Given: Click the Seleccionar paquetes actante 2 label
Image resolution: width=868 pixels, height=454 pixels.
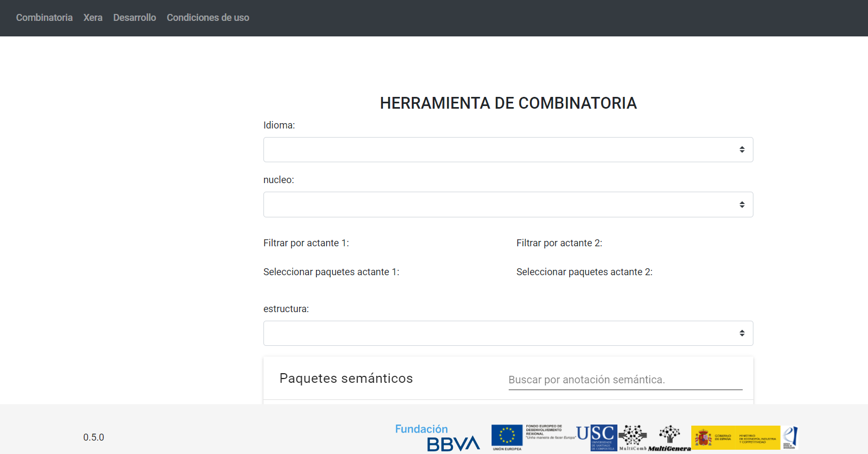Looking at the screenshot, I should pyautogui.click(x=584, y=272).
